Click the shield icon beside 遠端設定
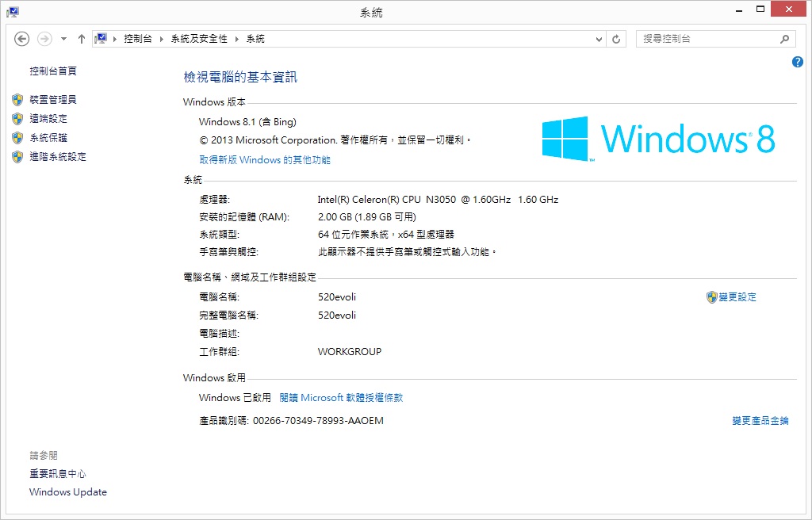The image size is (812, 520). [17, 119]
